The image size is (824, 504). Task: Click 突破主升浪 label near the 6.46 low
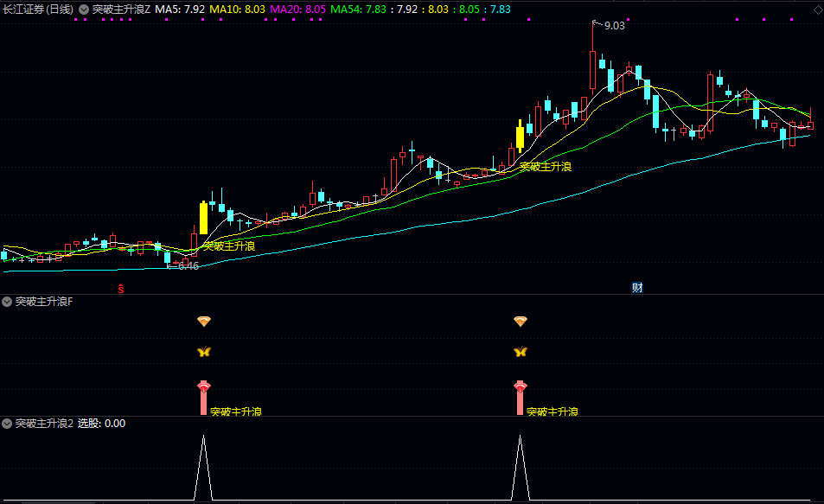point(229,246)
